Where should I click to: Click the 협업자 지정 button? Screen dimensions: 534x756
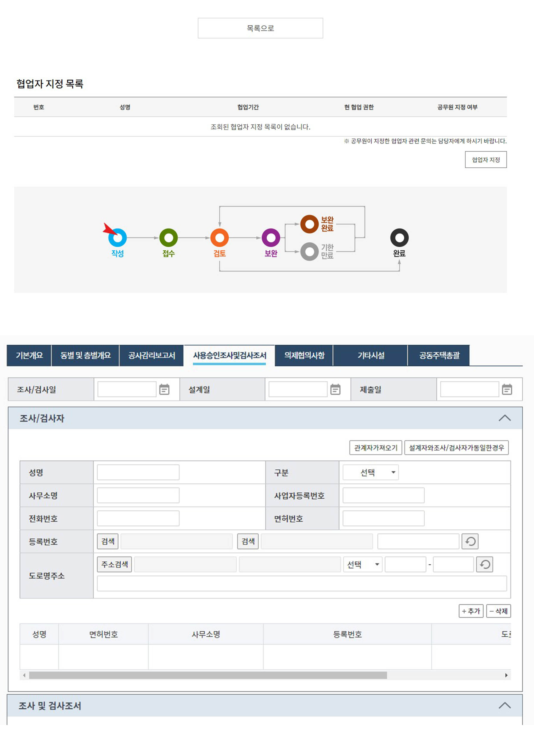click(486, 160)
